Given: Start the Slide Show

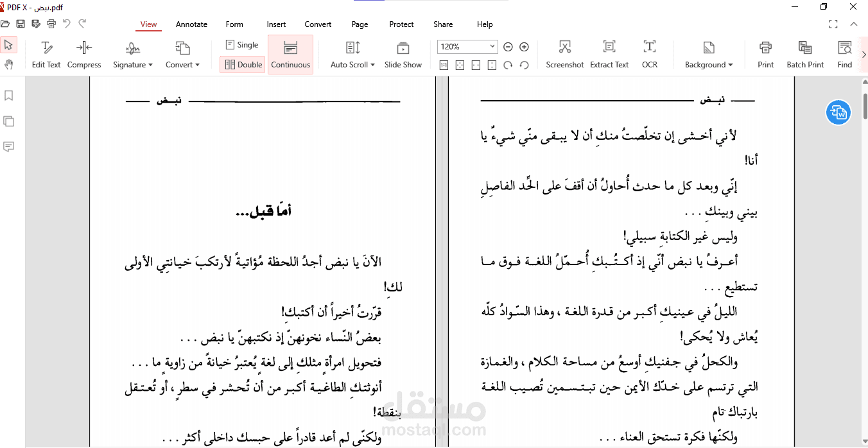Looking at the screenshot, I should pyautogui.click(x=403, y=55).
